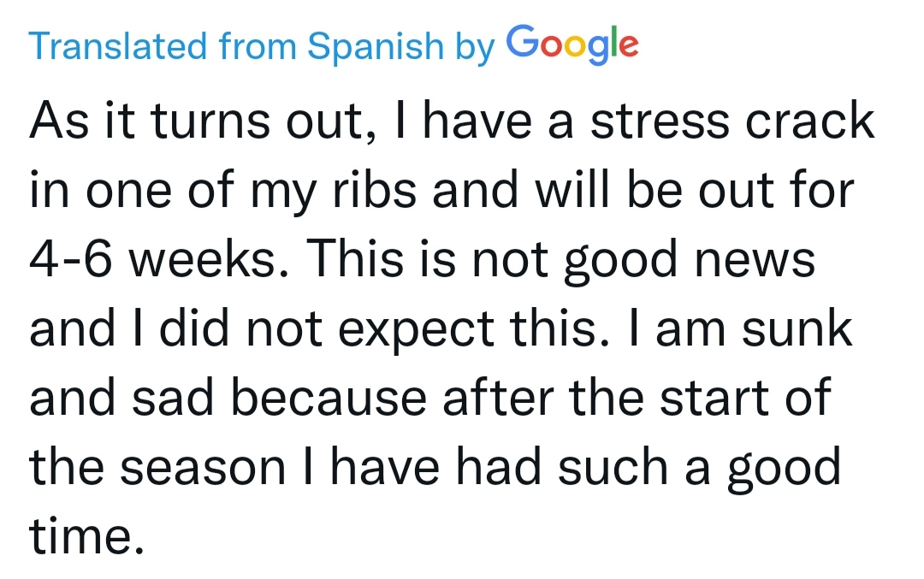Screen dimensions: 924x579
Task: Click the Google logo
Action: coord(572,44)
